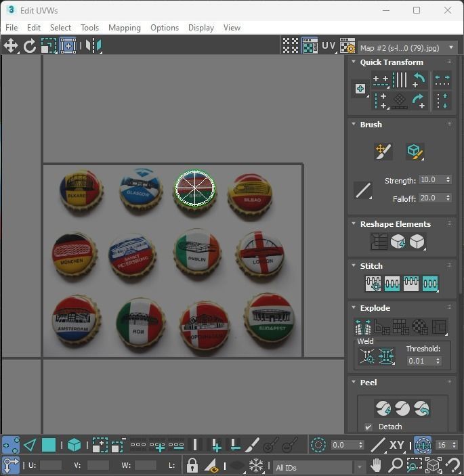Click the Falloff spinner arrows
464x476 pixels.
448,198
